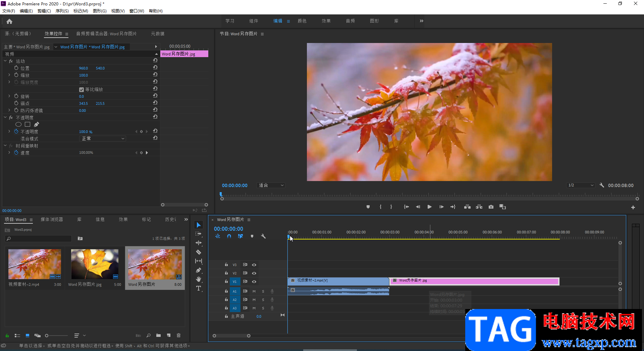Export frame with camera icon
The width and height of the screenshot is (644, 351).
coord(491,207)
